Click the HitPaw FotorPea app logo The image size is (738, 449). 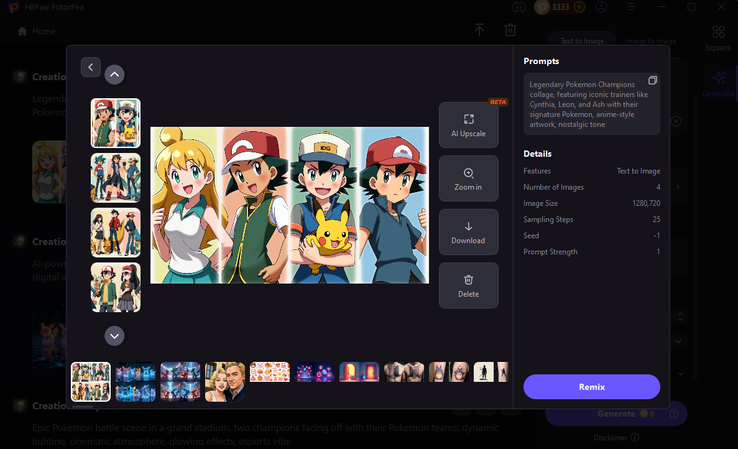point(14,7)
